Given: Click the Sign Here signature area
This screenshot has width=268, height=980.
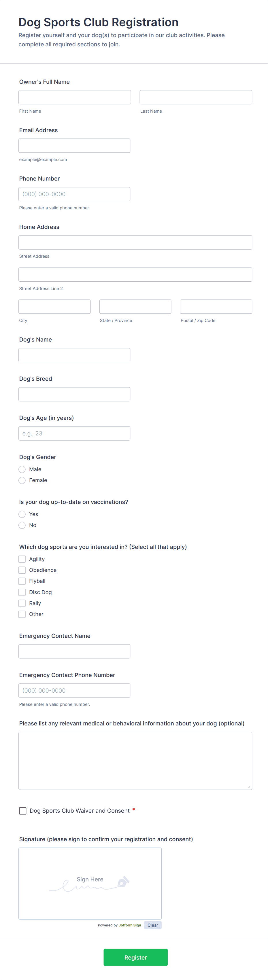Looking at the screenshot, I should 90,883.
